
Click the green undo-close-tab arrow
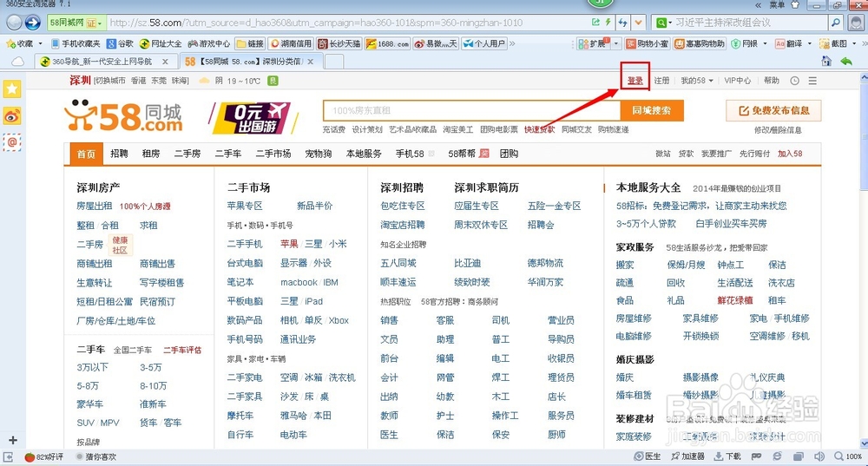tap(845, 61)
